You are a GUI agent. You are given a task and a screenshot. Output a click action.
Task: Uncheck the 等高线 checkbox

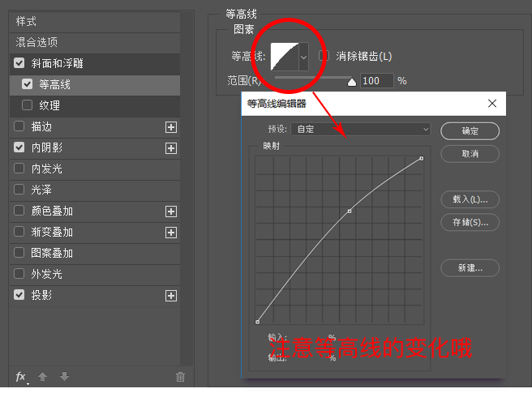click(x=27, y=83)
